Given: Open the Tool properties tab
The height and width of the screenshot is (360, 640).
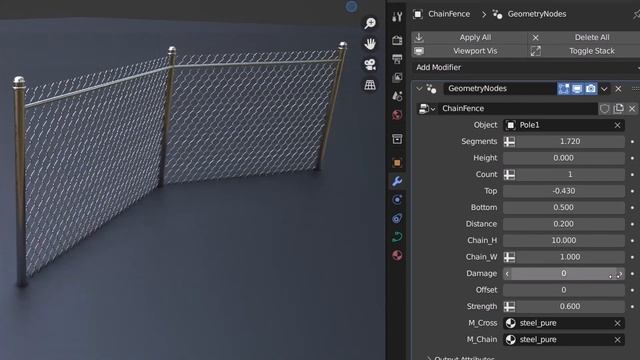Looking at the screenshot, I should (x=397, y=16).
